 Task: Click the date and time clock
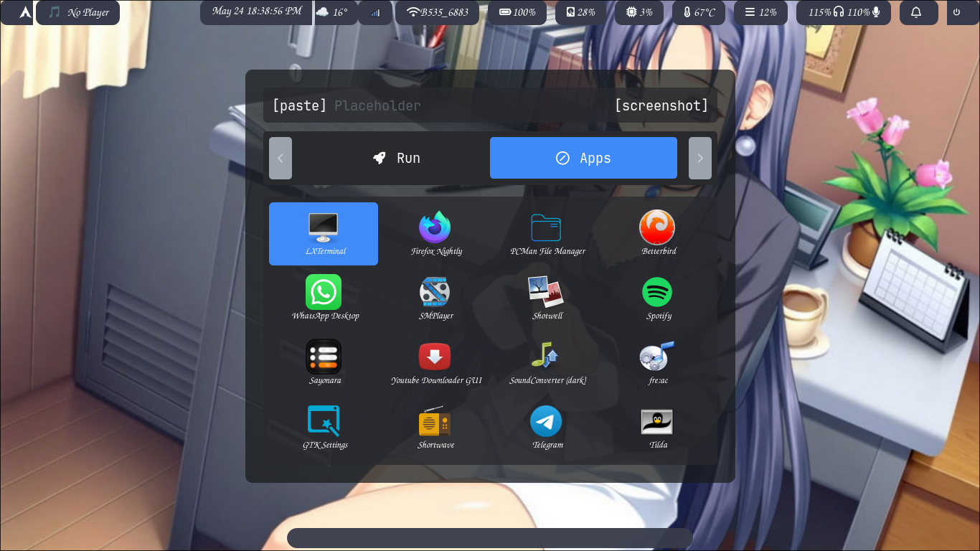coord(257,12)
